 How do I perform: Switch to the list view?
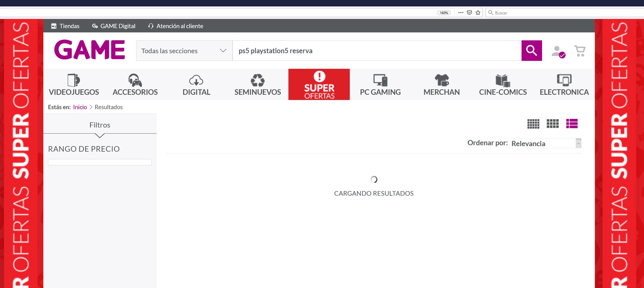tap(572, 124)
